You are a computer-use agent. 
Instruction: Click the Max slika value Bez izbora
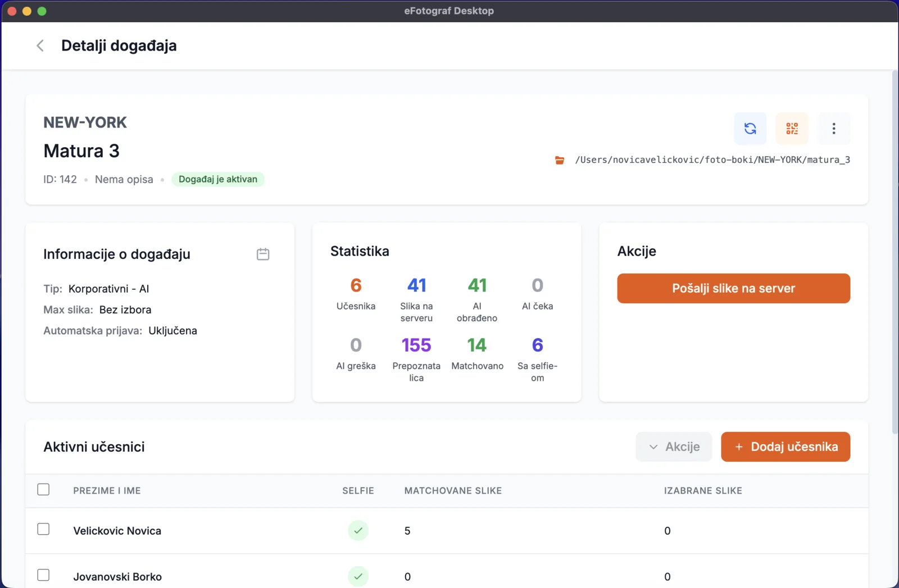[125, 309]
